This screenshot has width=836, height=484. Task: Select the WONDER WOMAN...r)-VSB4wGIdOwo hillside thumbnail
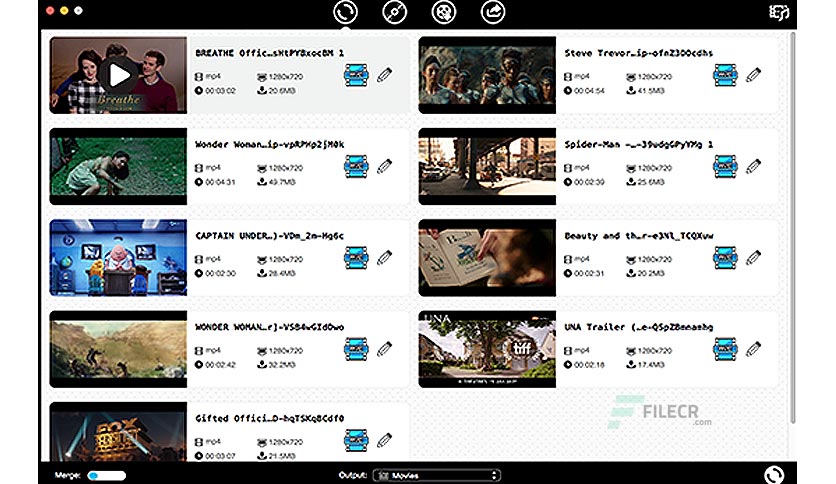coord(118,349)
